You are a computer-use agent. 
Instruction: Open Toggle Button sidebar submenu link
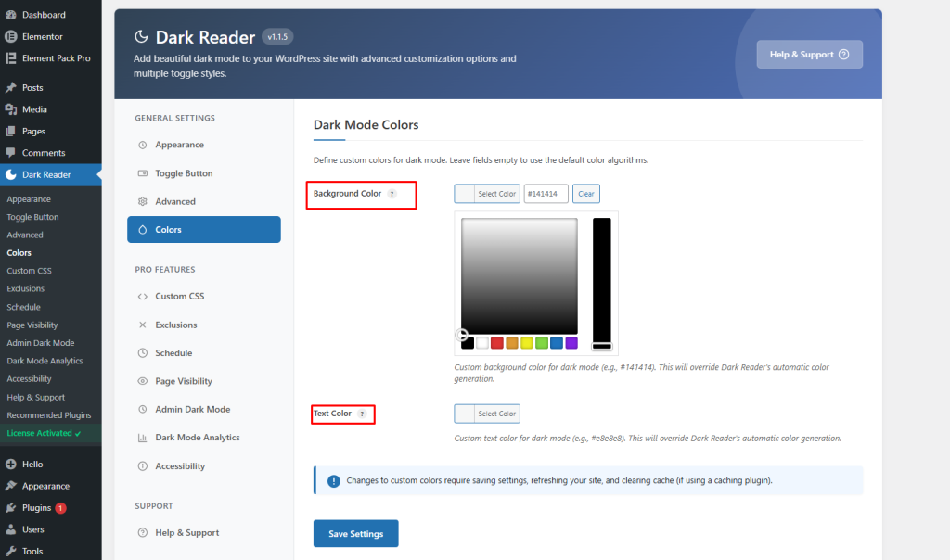(32, 217)
